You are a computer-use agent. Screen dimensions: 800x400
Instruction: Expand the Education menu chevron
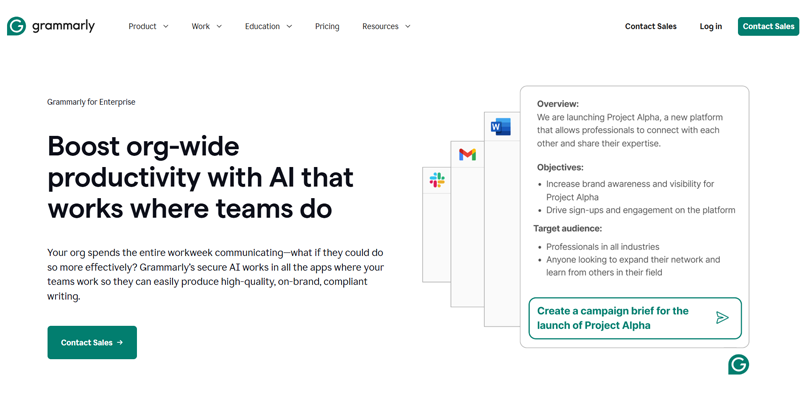click(x=289, y=27)
